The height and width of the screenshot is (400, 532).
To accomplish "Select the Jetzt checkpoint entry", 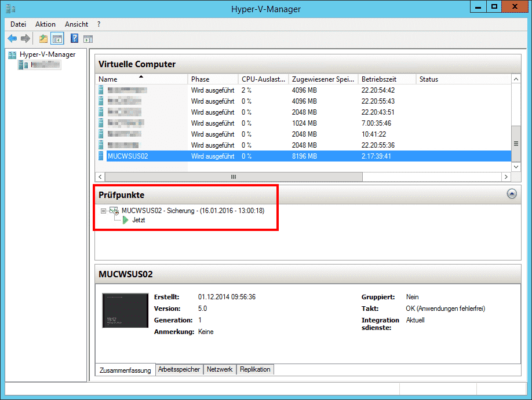I will point(139,220).
